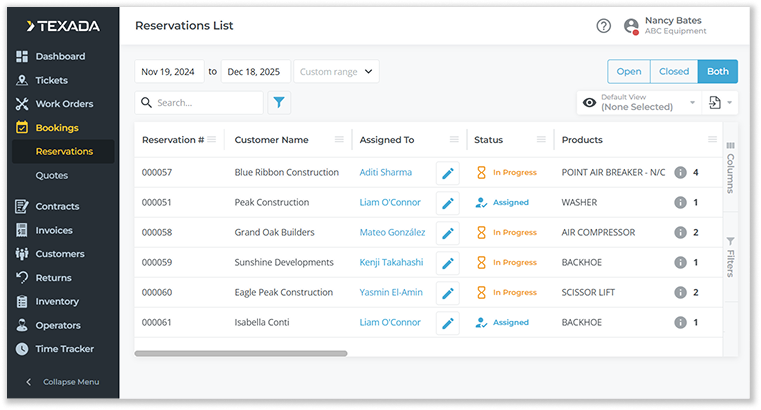Select the Open status toggle
761x410 pixels.
click(x=628, y=71)
